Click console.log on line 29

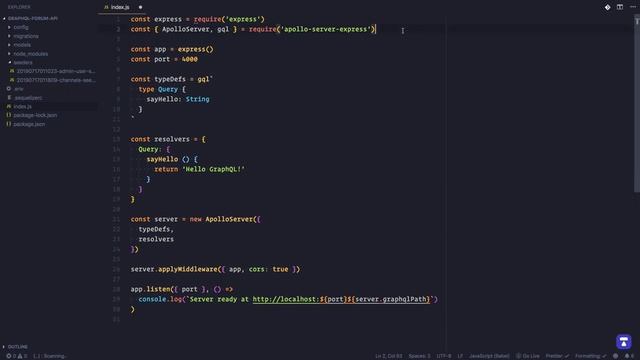(160, 299)
